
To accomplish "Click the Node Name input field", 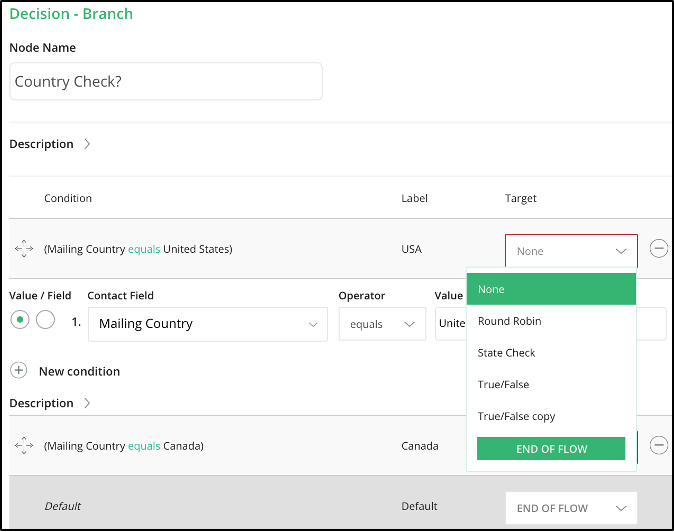I will 166,81.
